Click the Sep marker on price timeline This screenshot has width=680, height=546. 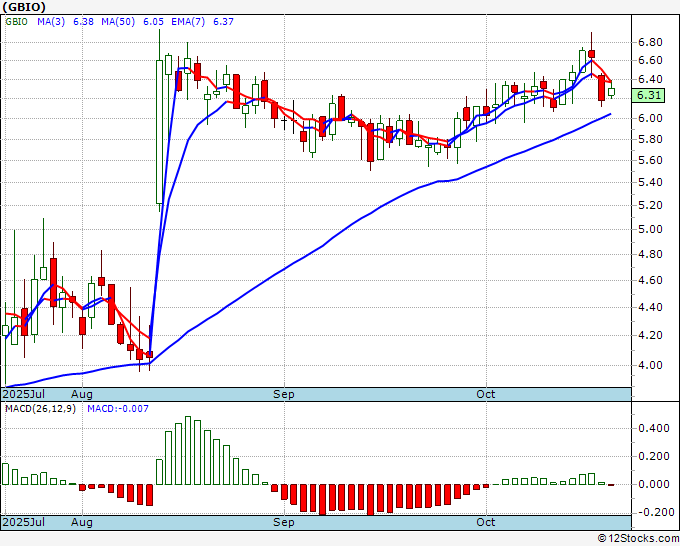pyautogui.click(x=284, y=394)
